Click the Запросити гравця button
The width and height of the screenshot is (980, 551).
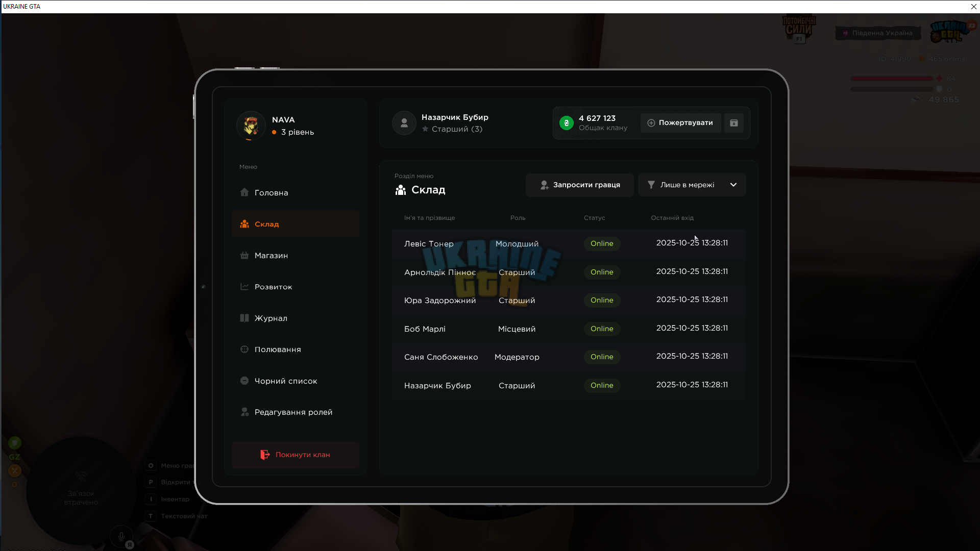(579, 185)
